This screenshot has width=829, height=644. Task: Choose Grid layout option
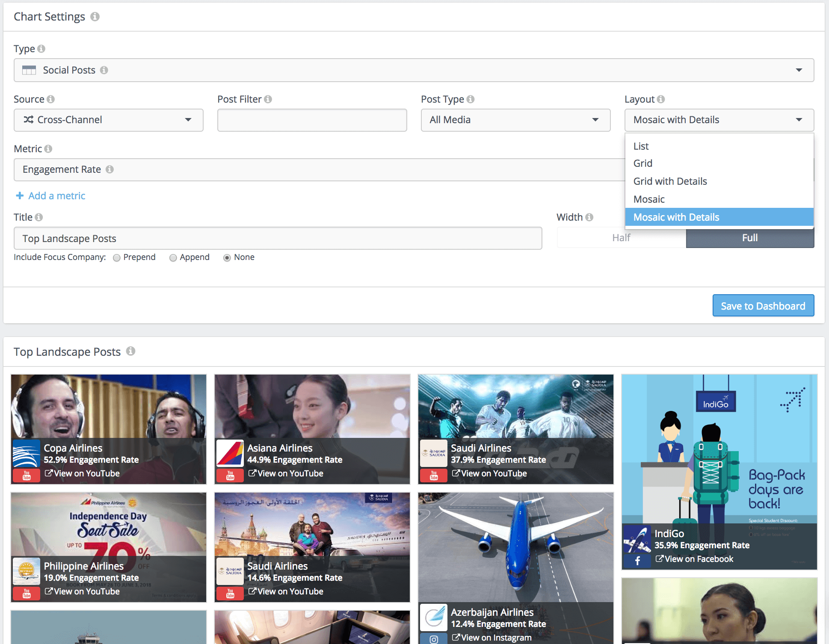pos(719,163)
